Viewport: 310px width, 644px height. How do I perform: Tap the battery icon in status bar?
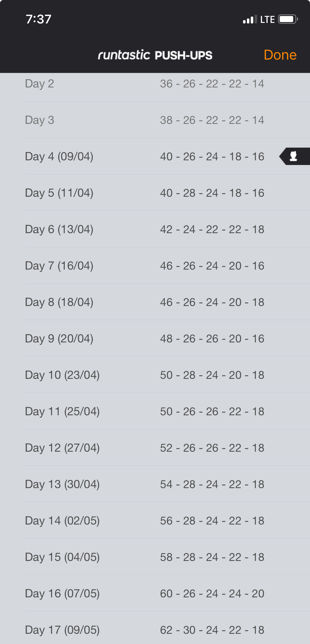[x=288, y=19]
